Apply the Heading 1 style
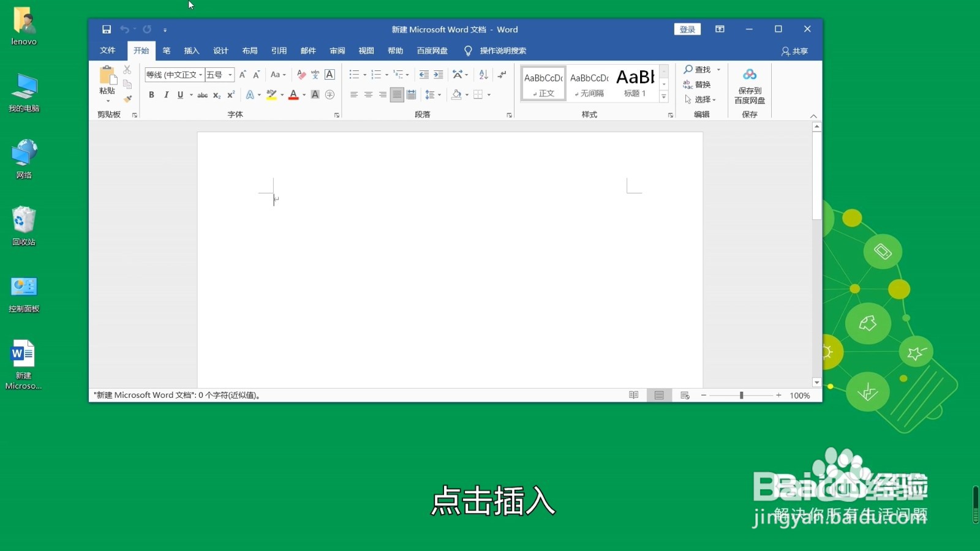 tap(635, 83)
